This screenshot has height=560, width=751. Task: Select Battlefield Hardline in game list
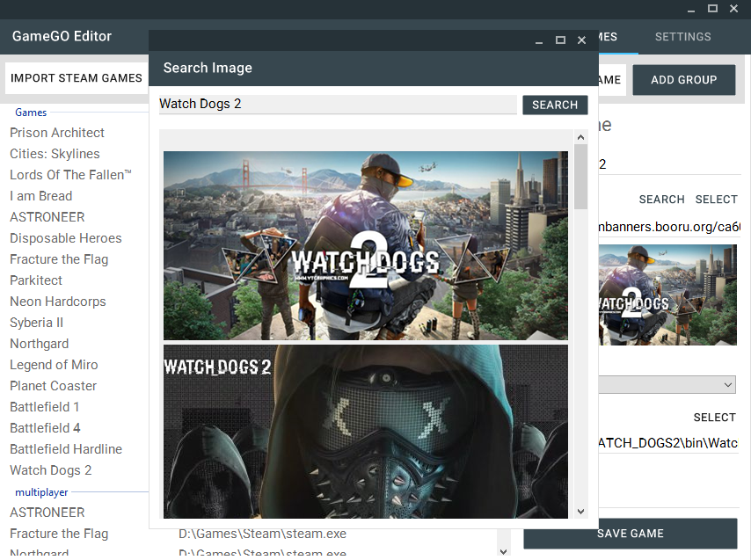66,448
